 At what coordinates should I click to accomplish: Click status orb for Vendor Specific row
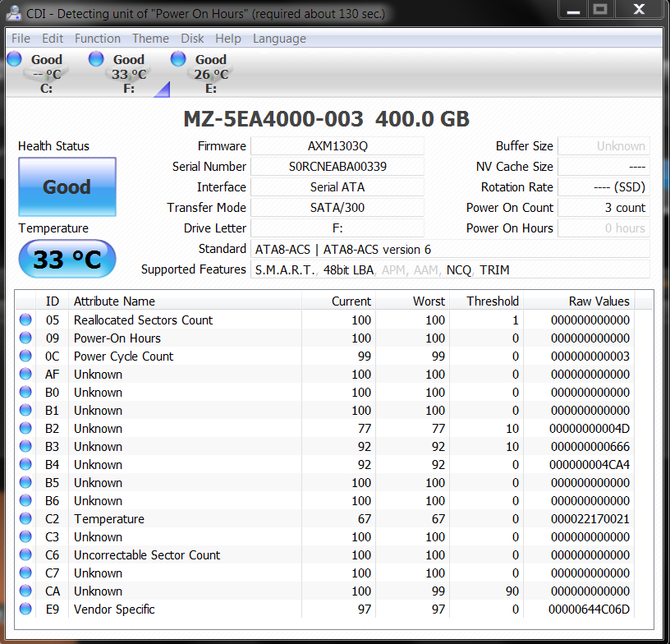pyautogui.click(x=25, y=609)
